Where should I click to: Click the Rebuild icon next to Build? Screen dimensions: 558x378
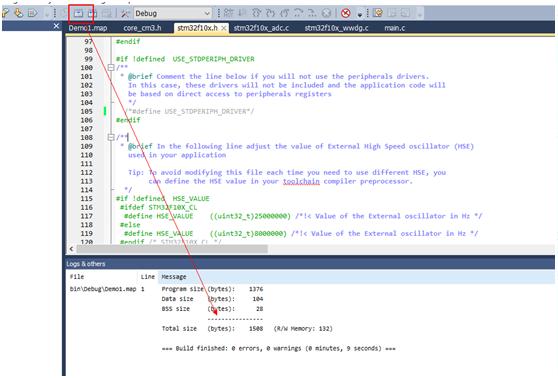92,14
